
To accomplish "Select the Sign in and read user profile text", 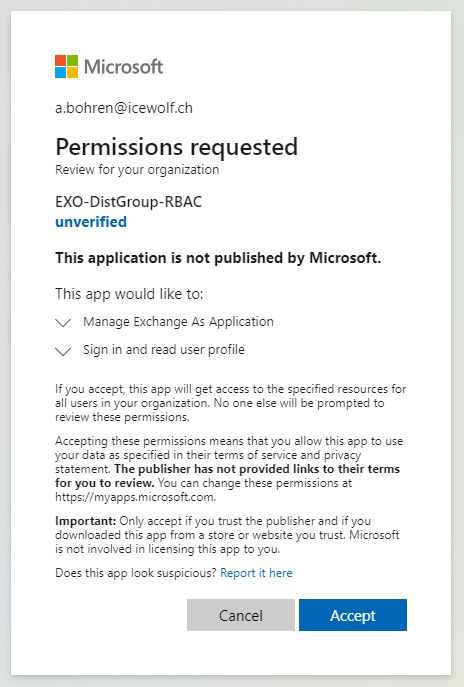I will pyautogui.click(x=164, y=350).
